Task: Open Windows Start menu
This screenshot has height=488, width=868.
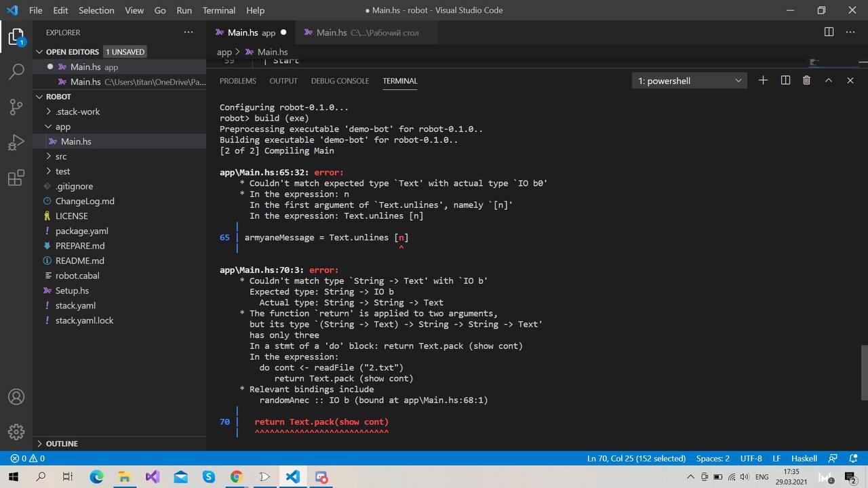Action: (13, 477)
